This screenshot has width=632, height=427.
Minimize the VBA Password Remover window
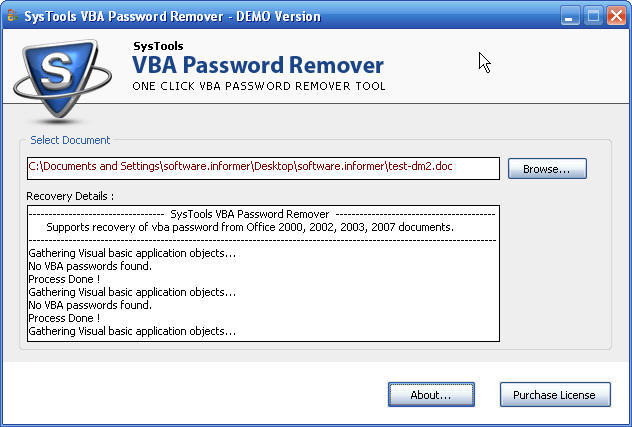[570, 16]
